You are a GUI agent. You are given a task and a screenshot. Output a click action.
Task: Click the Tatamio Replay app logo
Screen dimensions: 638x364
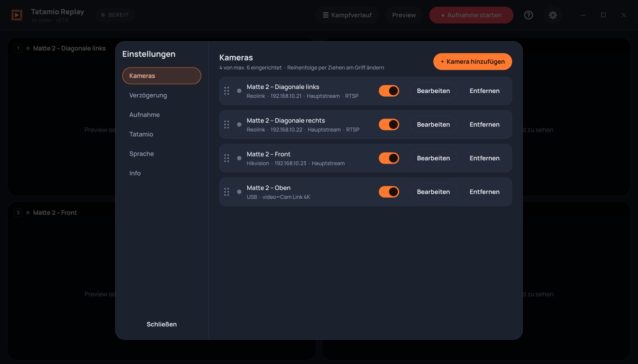17,15
